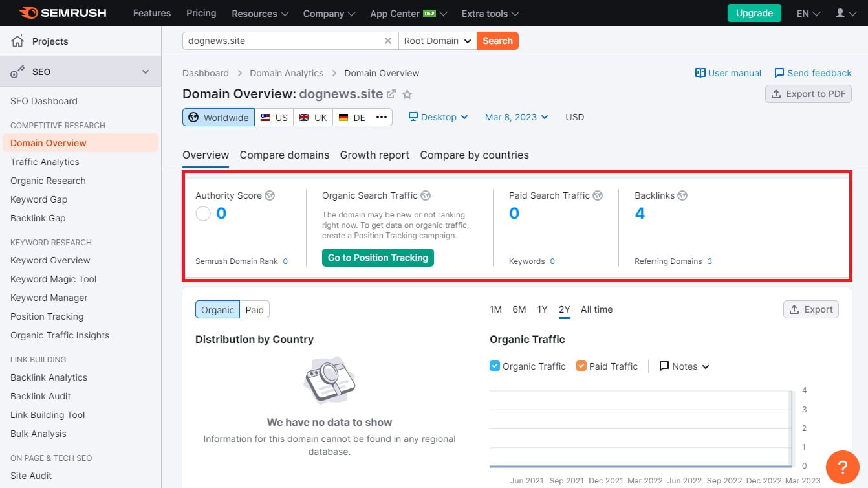Favorite the domain with the star icon
This screenshot has width=868, height=488.
pyautogui.click(x=407, y=94)
